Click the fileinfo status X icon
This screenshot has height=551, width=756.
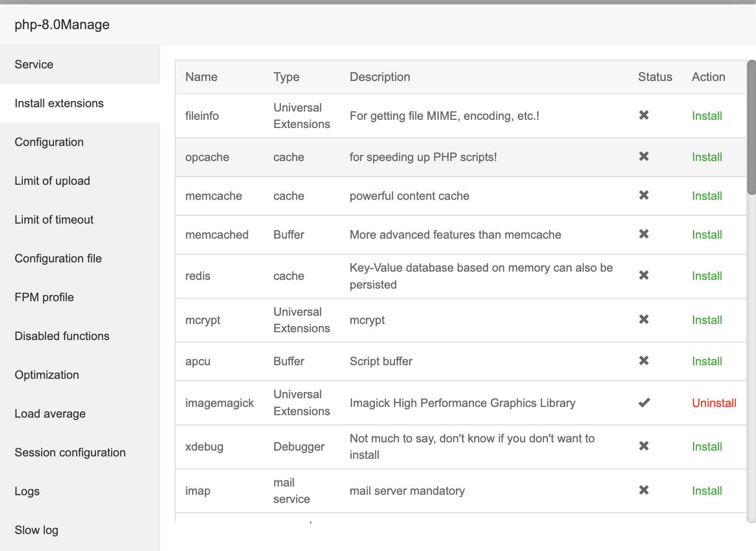[644, 115]
